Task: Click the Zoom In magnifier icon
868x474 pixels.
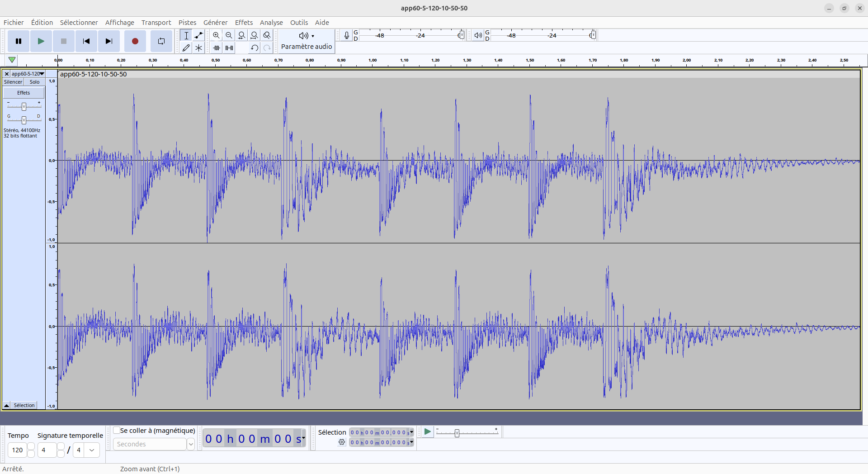Action: [x=216, y=35]
